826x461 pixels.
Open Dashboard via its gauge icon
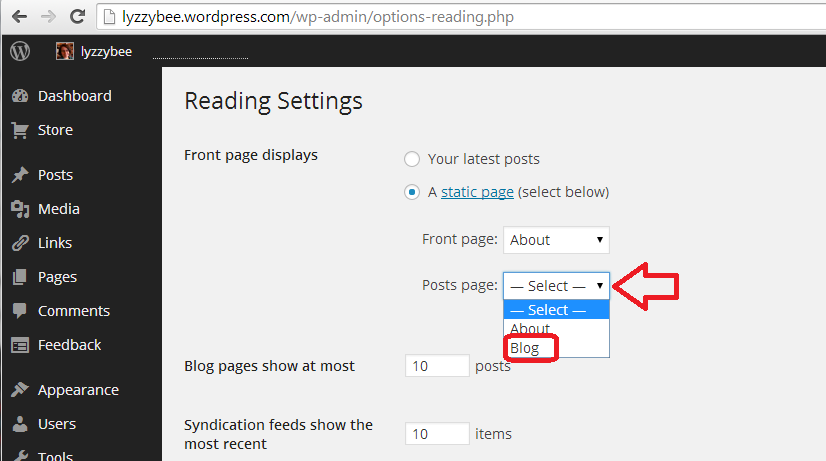[20, 96]
